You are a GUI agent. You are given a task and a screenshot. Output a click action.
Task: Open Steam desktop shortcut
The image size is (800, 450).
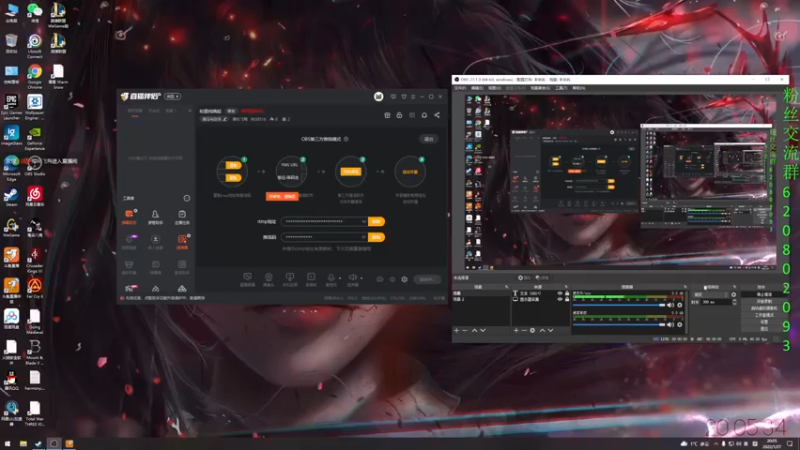tap(11, 197)
